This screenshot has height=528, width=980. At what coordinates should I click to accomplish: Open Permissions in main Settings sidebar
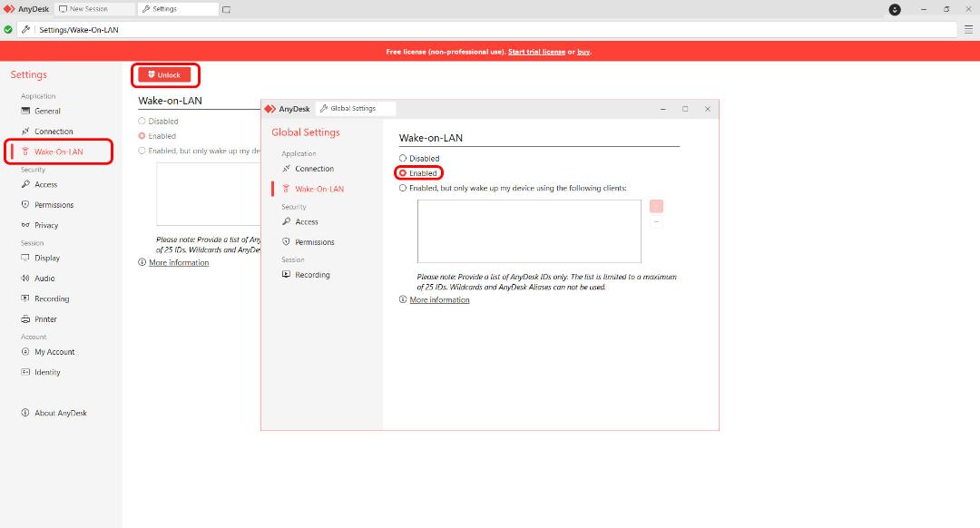point(54,205)
